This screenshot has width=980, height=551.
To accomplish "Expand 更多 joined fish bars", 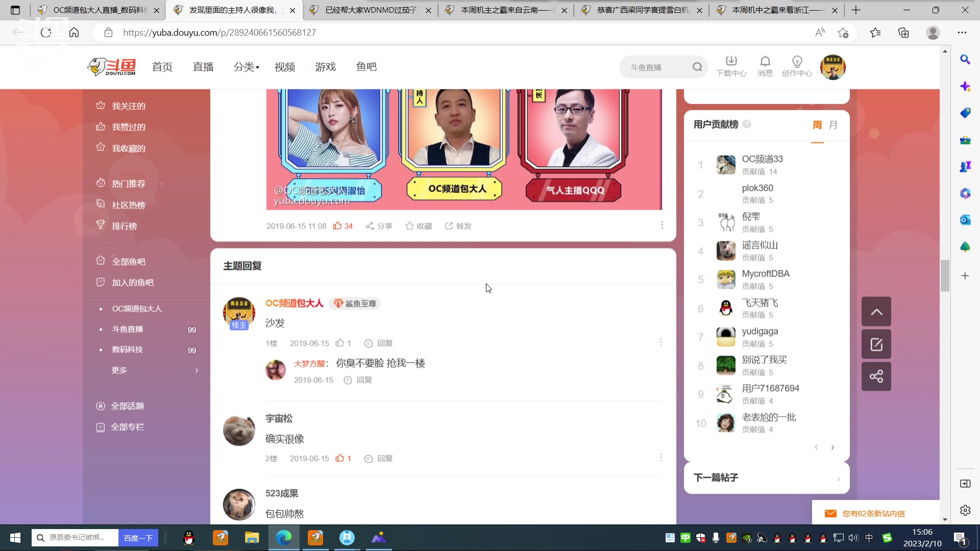I will pyautogui.click(x=155, y=370).
